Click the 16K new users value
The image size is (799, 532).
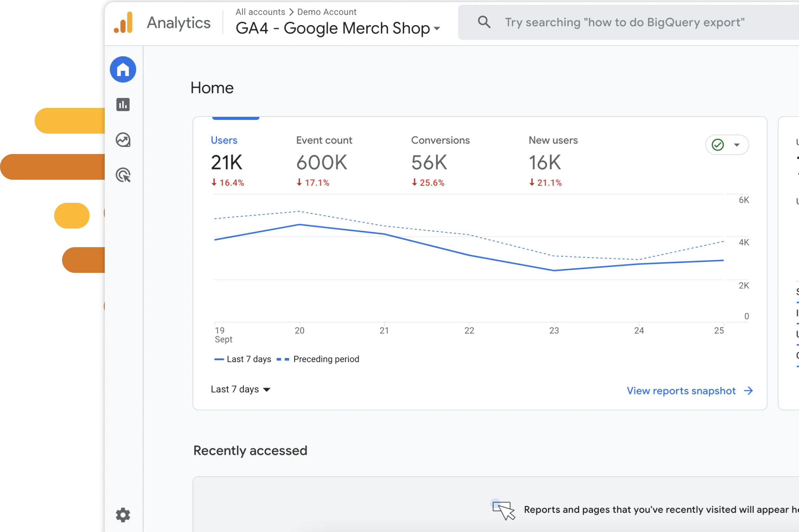(x=545, y=162)
